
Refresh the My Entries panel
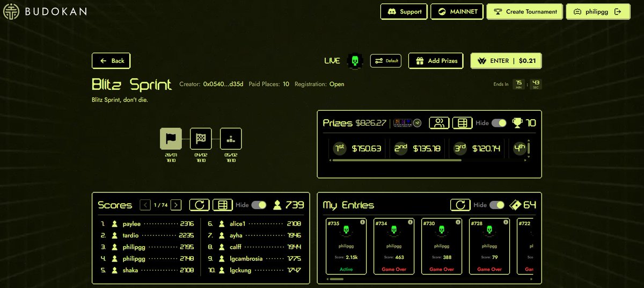460,205
